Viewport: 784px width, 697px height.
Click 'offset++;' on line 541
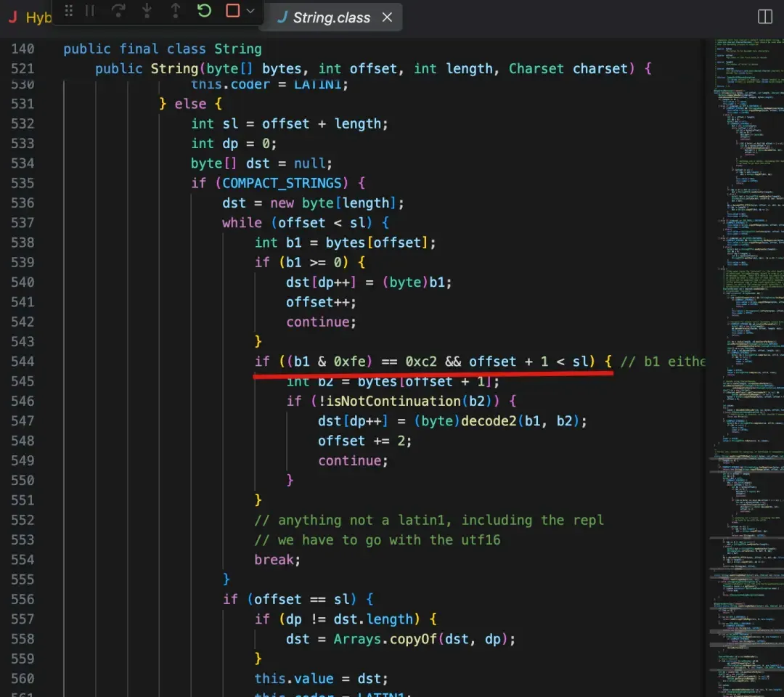321,303
